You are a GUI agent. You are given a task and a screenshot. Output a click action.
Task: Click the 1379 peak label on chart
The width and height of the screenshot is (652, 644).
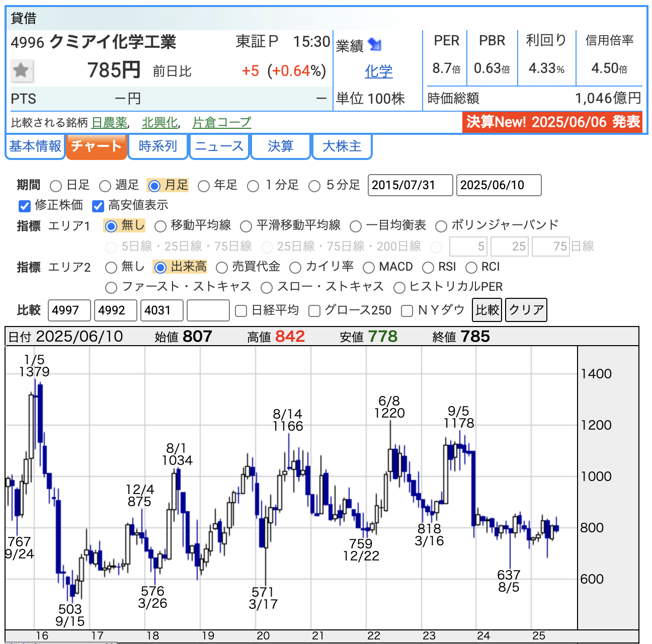[x=34, y=372]
